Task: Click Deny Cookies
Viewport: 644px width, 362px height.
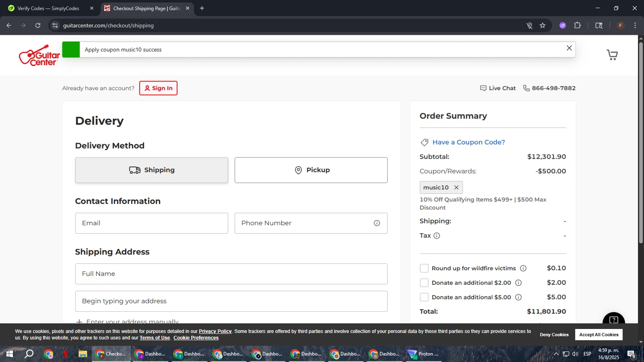Action: pyautogui.click(x=554, y=335)
